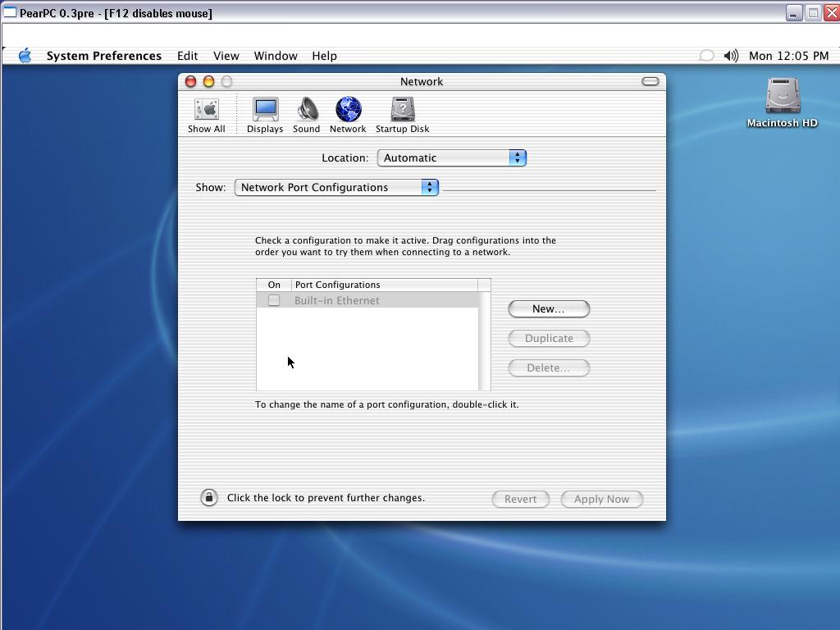840x630 pixels.
Task: Open the Window menu
Action: (276, 56)
